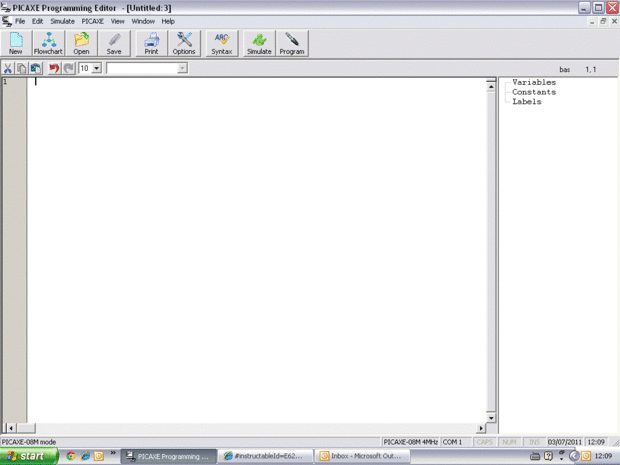This screenshot has height=465, width=620.
Task: Switch to PICAXE Programming taskbar button
Action: click(x=168, y=456)
